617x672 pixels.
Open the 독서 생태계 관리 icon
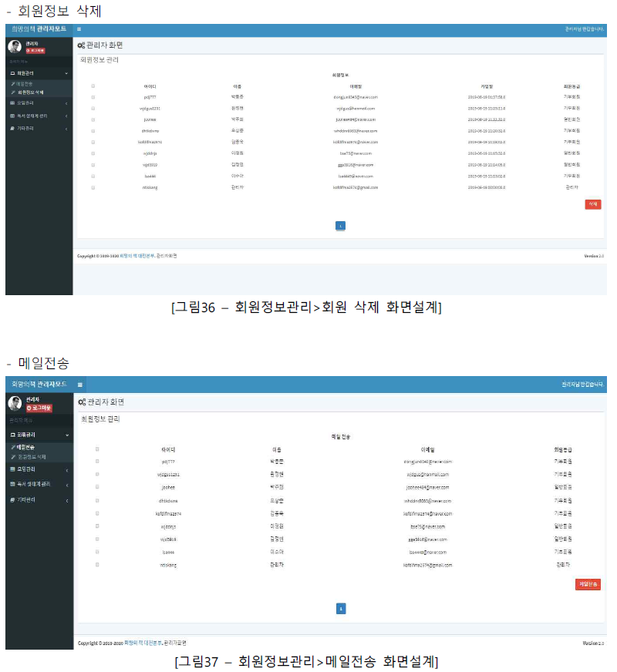pyautogui.click(x=12, y=115)
